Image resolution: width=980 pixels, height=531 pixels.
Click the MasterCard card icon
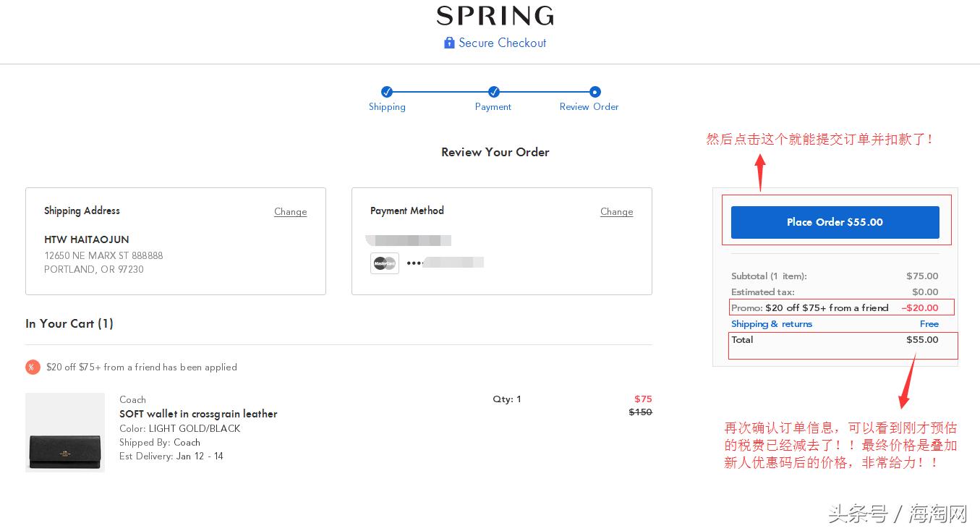[x=385, y=263]
